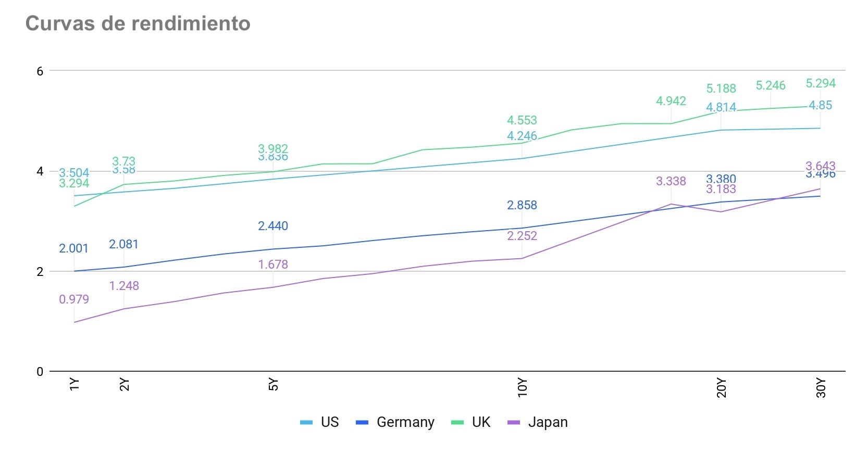Image resolution: width=868 pixels, height=454 pixels.
Task: Select the UK legend label
Action: point(481,422)
